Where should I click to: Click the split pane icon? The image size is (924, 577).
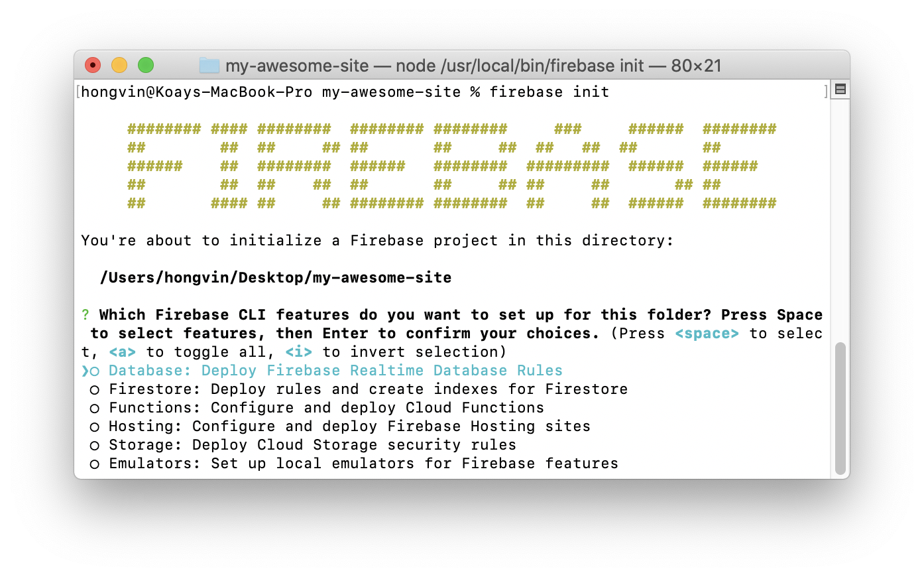coord(840,90)
